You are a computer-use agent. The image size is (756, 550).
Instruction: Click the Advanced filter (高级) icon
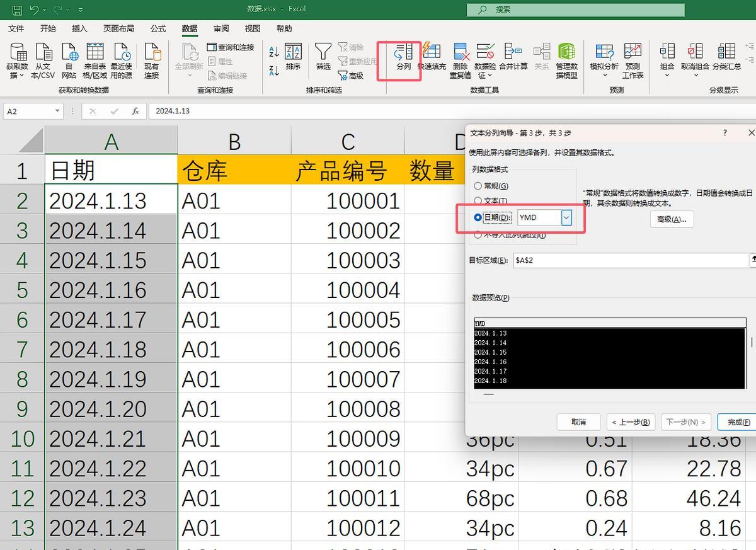coord(350,76)
